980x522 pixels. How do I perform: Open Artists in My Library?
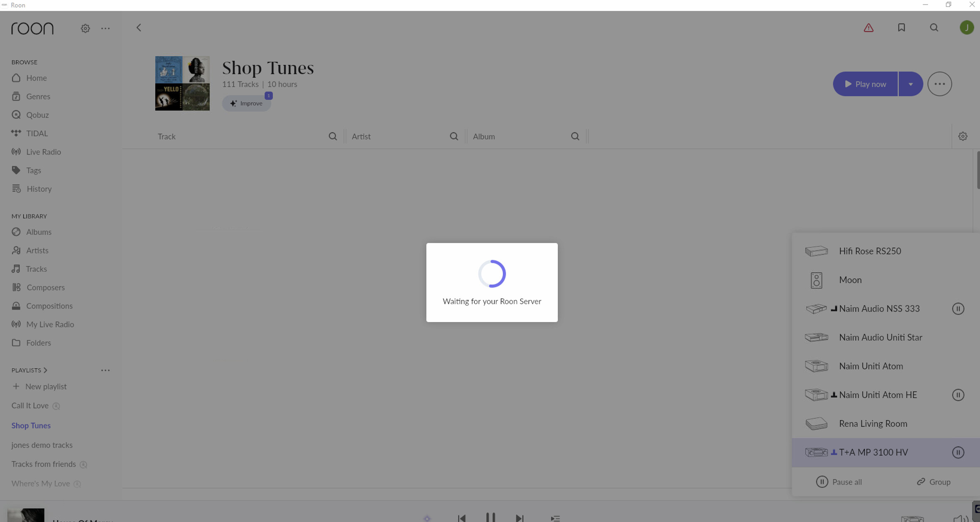pyautogui.click(x=30, y=250)
